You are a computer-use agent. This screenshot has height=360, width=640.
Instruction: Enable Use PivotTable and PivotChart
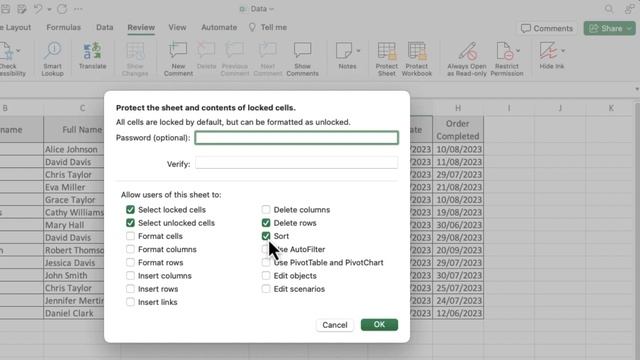tap(266, 262)
